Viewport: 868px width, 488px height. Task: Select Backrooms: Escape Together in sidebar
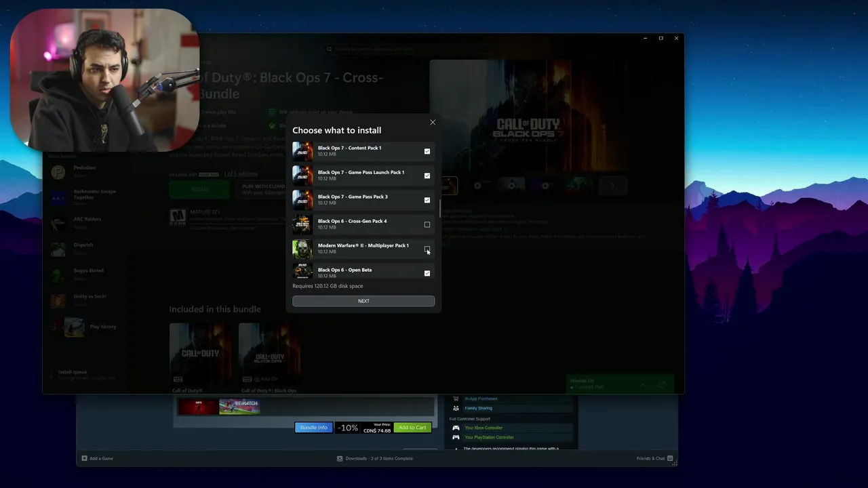click(83, 197)
